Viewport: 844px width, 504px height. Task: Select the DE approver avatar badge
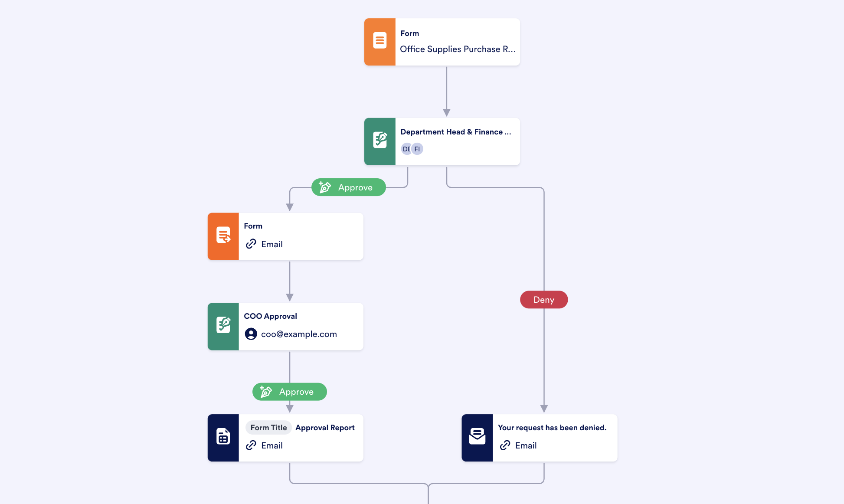pyautogui.click(x=406, y=149)
